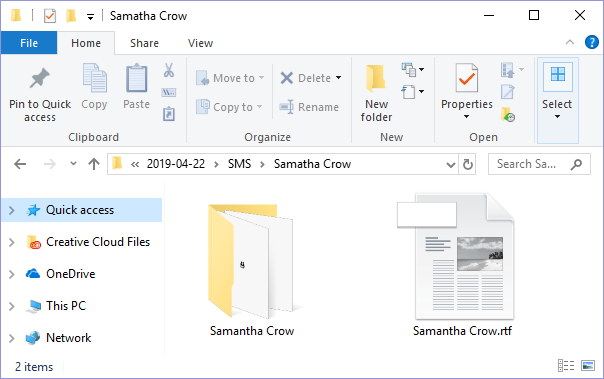
Task: Switch to the View tab
Action: 200,43
